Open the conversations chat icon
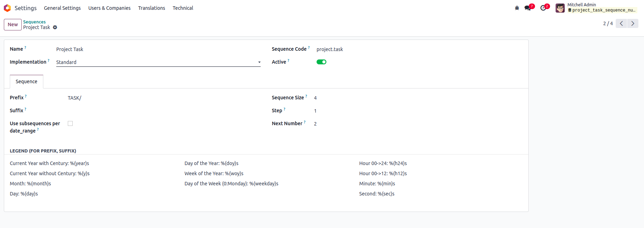 click(x=528, y=8)
